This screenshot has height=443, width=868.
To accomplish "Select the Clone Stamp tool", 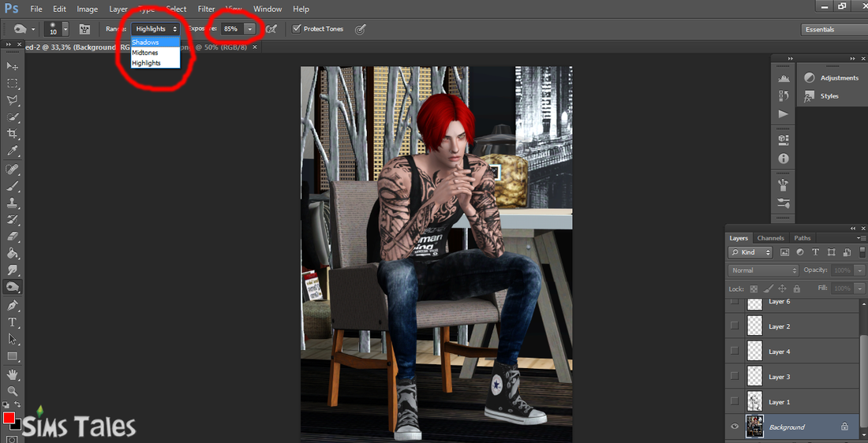I will [12, 203].
